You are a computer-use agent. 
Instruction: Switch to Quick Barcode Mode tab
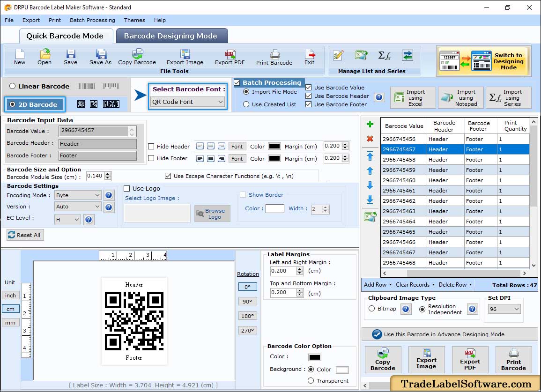click(x=66, y=36)
